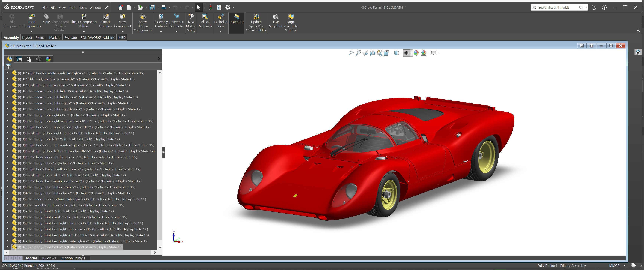Open the Insert menu

[72, 7]
